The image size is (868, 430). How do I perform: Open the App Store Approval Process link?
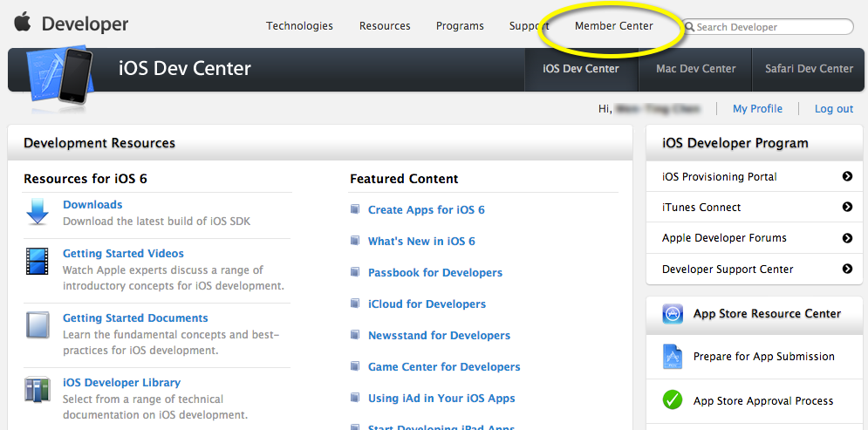pos(763,400)
